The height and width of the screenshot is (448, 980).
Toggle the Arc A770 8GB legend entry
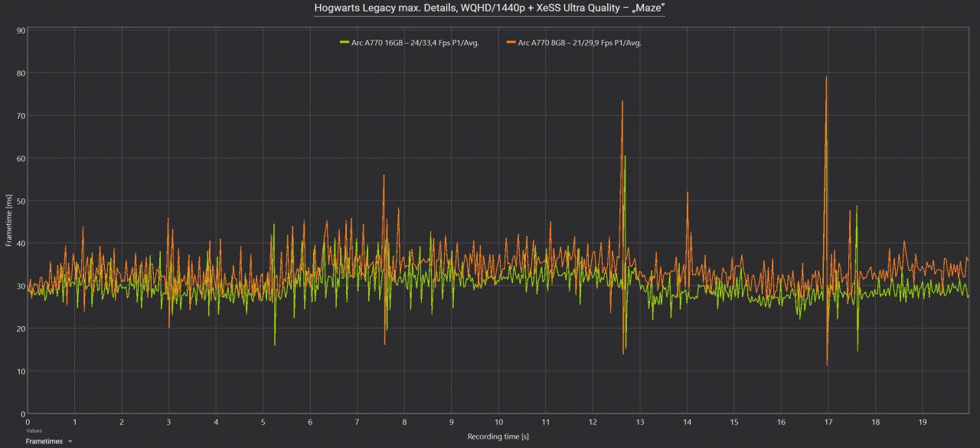click(x=573, y=43)
